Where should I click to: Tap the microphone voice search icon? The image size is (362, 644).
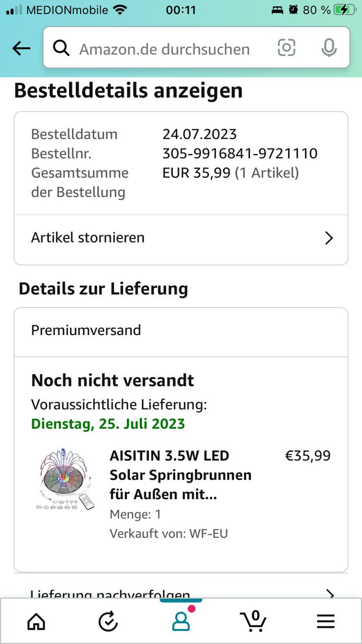pyautogui.click(x=329, y=48)
